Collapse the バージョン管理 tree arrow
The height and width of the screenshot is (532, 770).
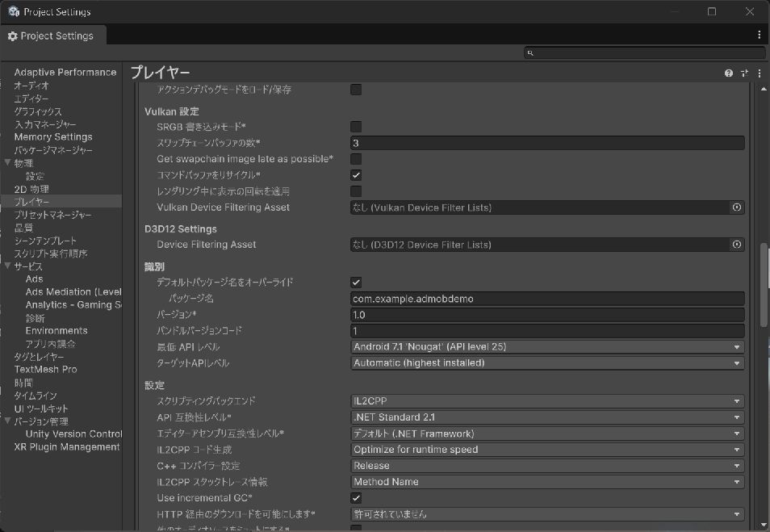tap(7, 421)
